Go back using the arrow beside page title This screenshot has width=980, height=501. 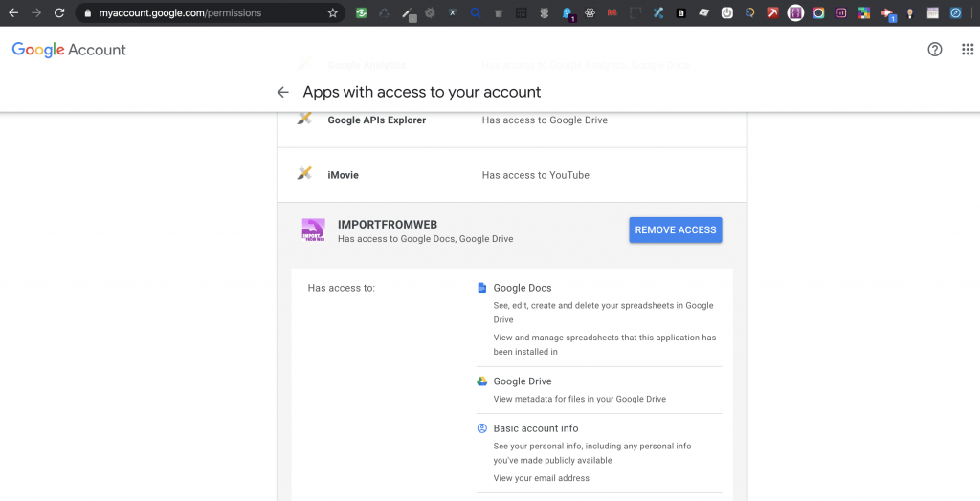click(282, 92)
